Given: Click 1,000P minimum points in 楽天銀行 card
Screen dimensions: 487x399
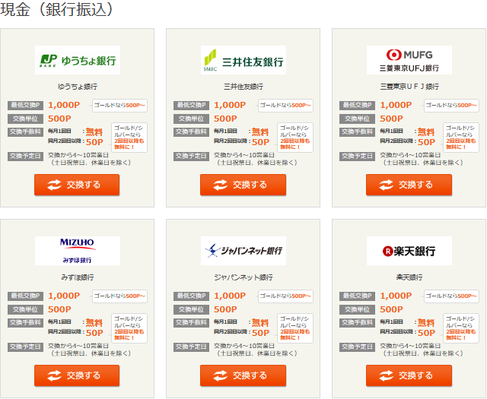Looking at the screenshot, I should [396, 296].
